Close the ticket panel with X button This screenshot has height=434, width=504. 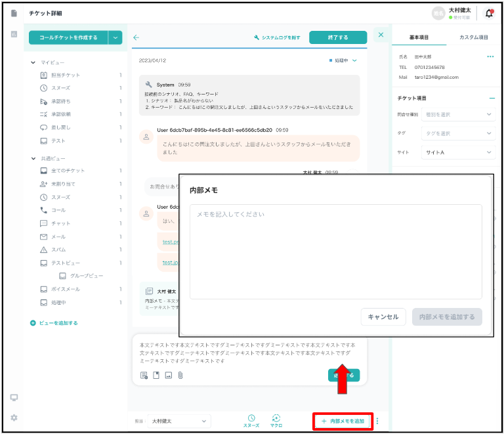pos(381,35)
